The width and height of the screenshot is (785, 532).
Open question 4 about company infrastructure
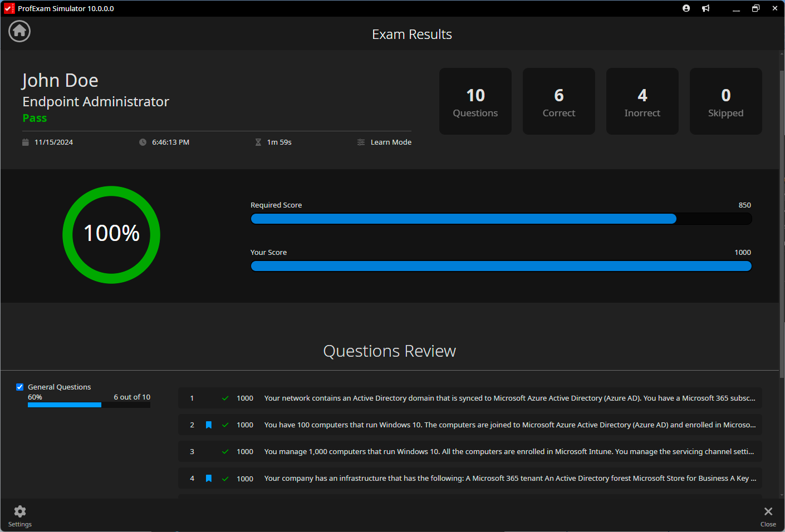[470, 479]
